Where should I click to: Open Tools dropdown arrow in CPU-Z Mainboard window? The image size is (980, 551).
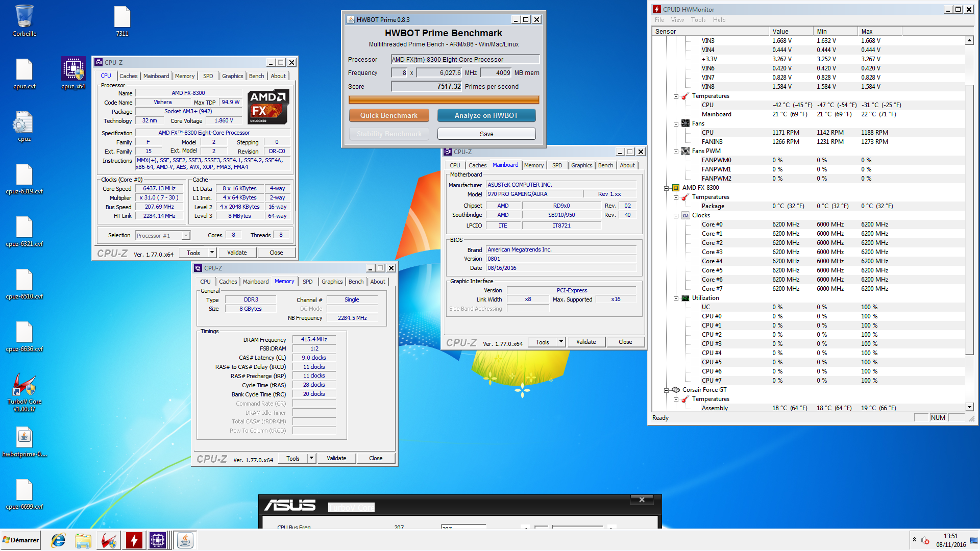coord(561,342)
